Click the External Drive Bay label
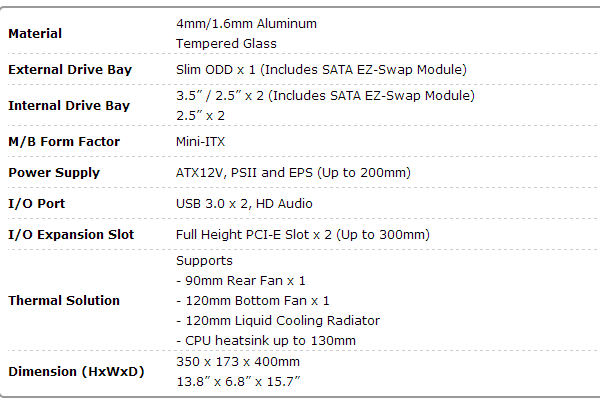 70,70
